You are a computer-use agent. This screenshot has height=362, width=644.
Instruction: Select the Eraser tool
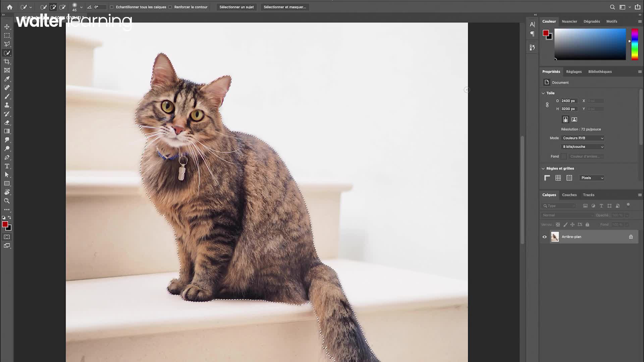click(7, 123)
